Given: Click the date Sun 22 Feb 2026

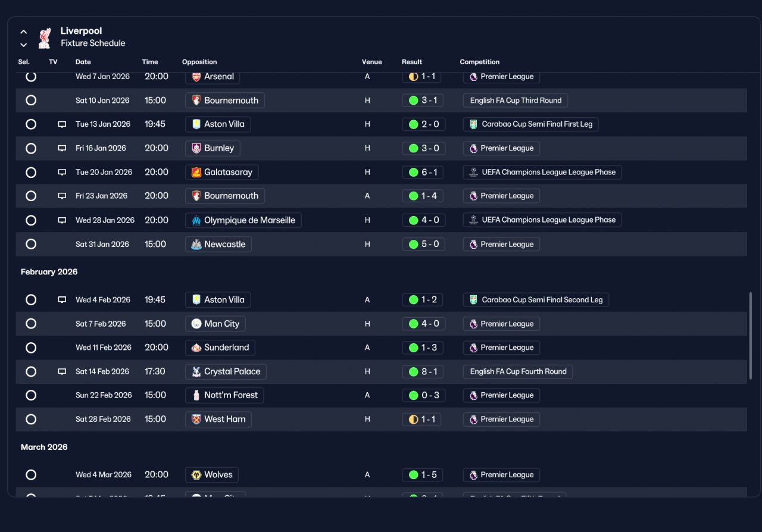Looking at the screenshot, I should tap(104, 396).
